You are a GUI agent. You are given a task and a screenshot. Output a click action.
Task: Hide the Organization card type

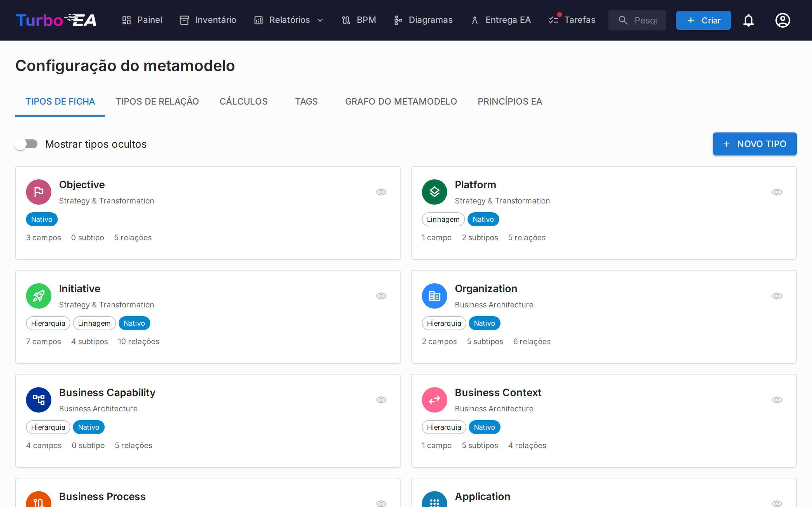tap(777, 296)
